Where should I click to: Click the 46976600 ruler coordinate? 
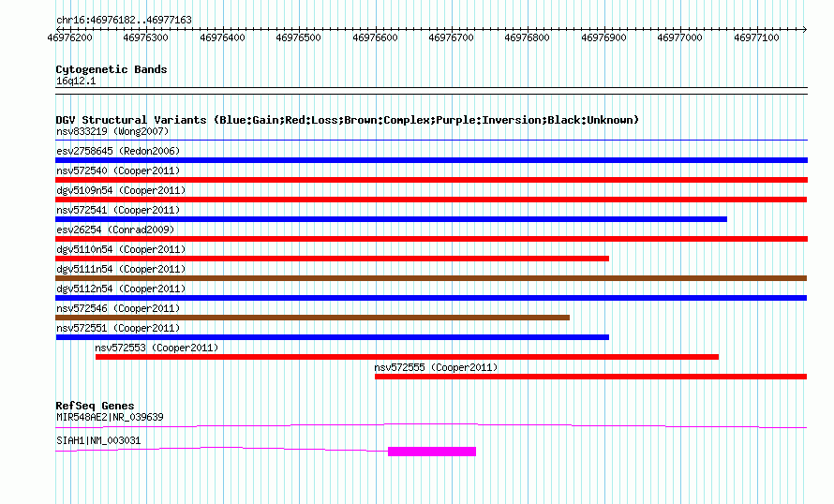(375, 37)
